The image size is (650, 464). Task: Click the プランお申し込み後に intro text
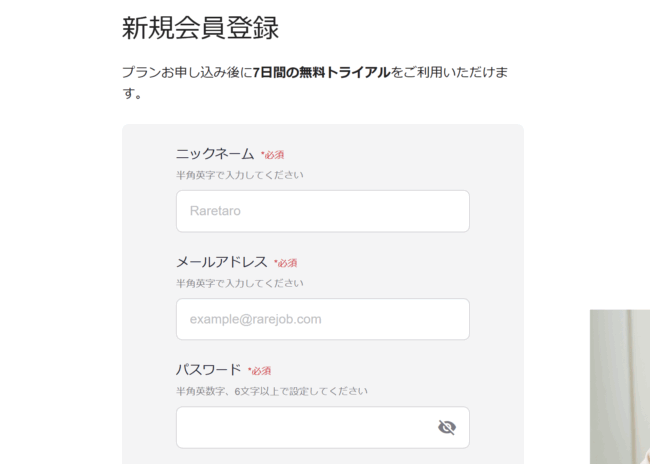point(187,72)
